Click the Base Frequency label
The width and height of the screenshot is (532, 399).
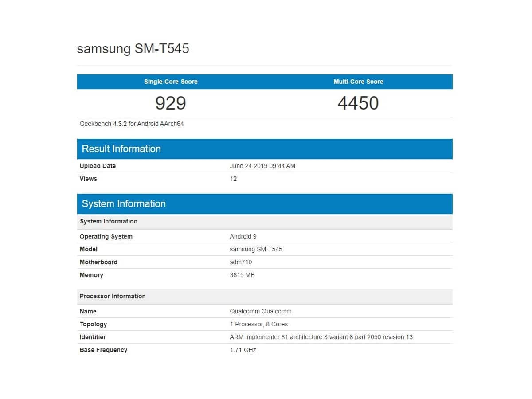(103, 350)
